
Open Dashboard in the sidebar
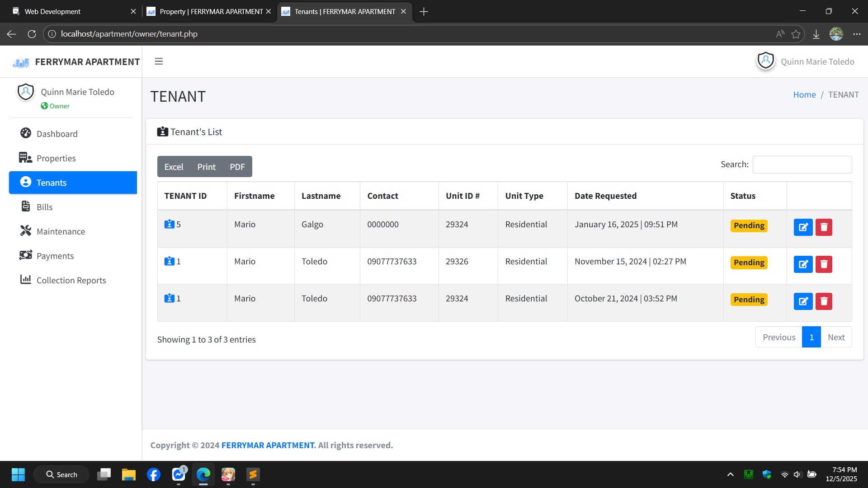[57, 134]
